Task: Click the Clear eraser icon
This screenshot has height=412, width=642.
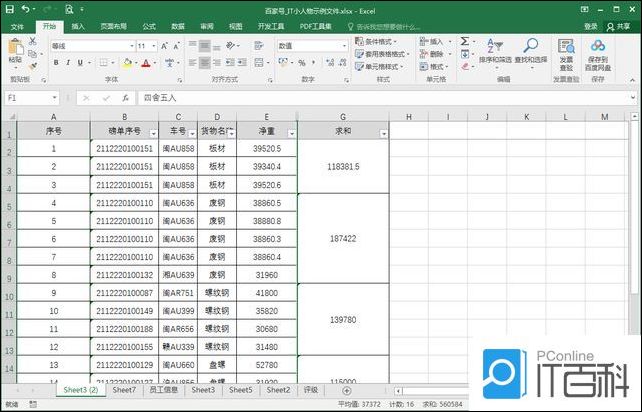Action: click(465, 66)
